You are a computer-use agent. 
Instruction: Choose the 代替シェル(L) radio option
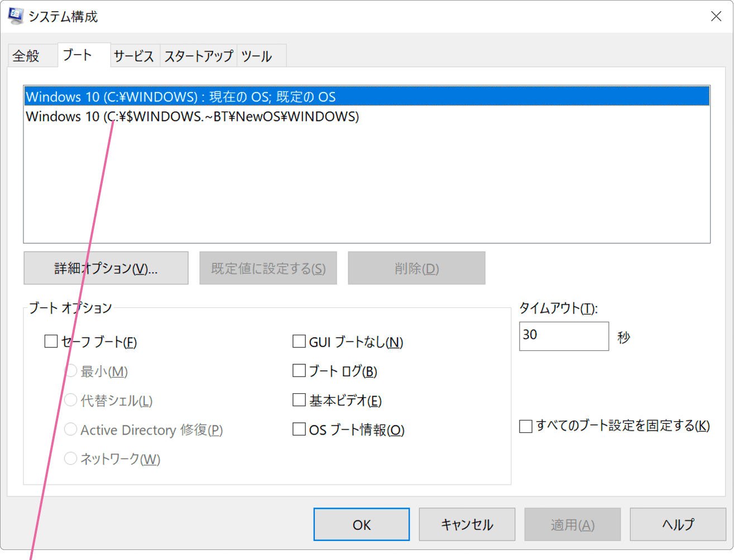tap(71, 400)
